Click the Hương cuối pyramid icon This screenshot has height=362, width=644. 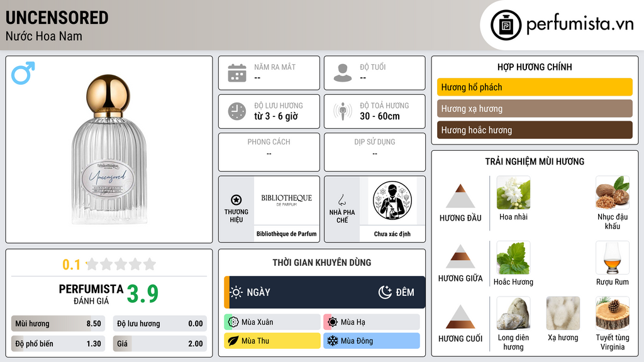pos(460,317)
